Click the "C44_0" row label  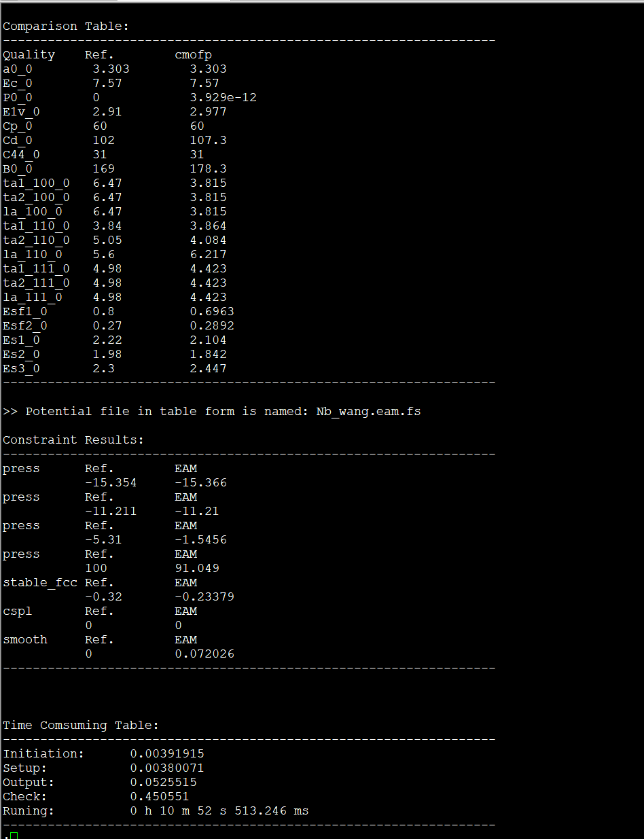click(22, 155)
